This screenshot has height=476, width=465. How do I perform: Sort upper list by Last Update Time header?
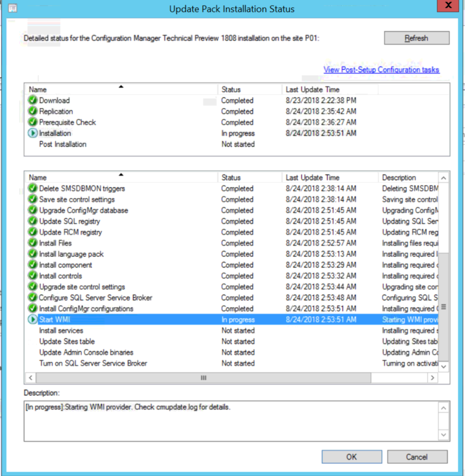coord(330,89)
